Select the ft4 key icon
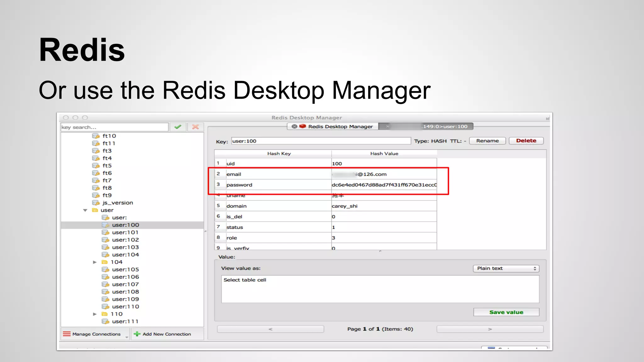The height and width of the screenshot is (362, 644). (x=96, y=158)
